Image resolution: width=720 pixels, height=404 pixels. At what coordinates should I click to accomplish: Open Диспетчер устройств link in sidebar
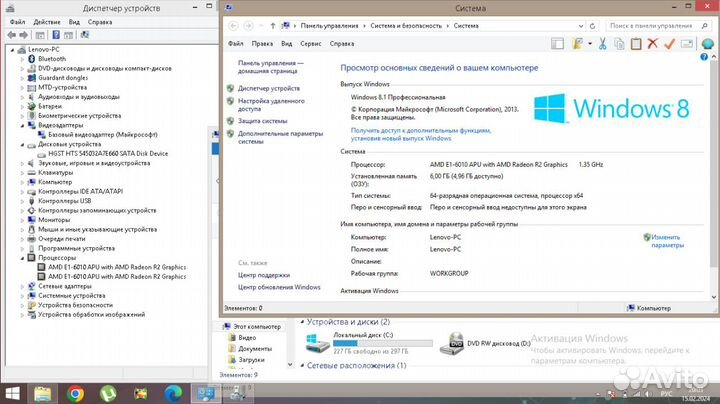(269, 88)
